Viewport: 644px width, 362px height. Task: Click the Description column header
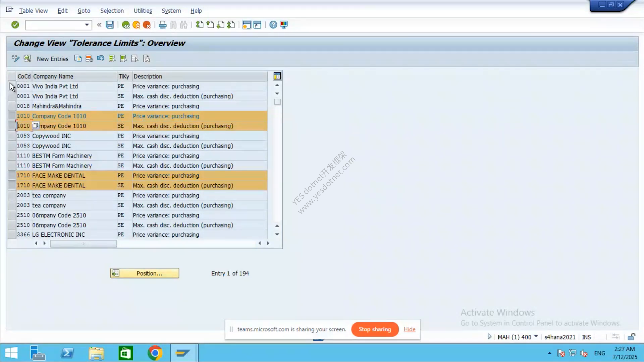200,76
